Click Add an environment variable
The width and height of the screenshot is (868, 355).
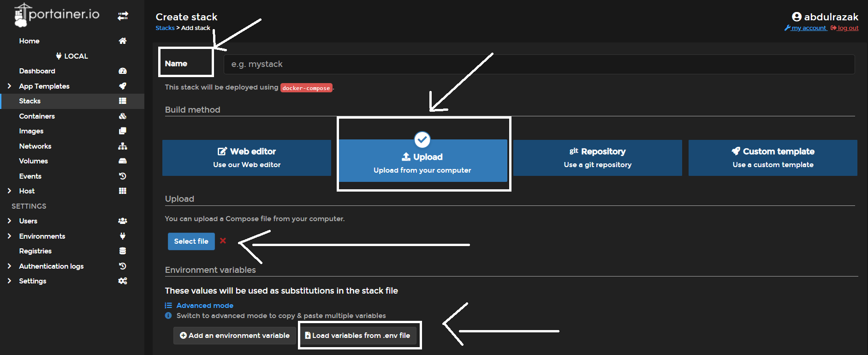235,336
